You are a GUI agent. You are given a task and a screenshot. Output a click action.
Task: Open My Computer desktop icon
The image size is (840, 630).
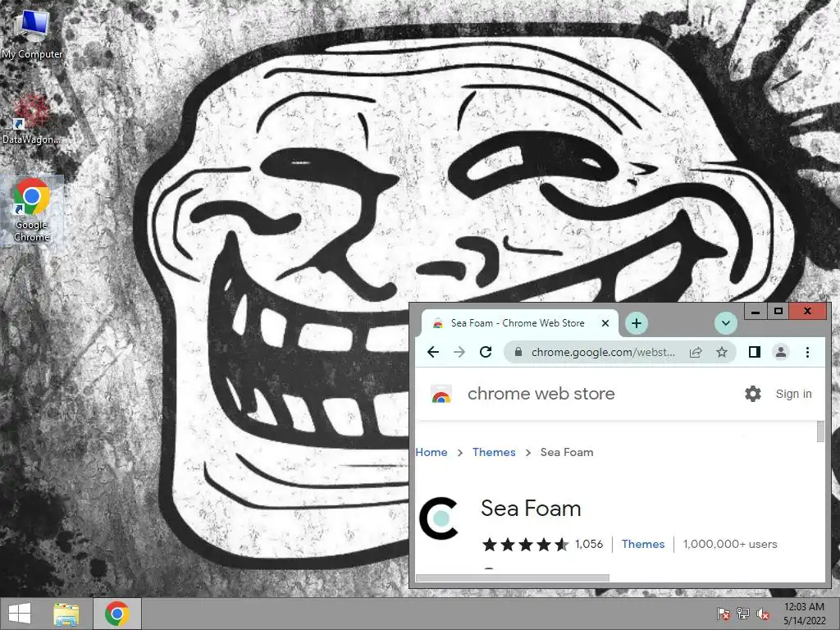click(x=32, y=32)
